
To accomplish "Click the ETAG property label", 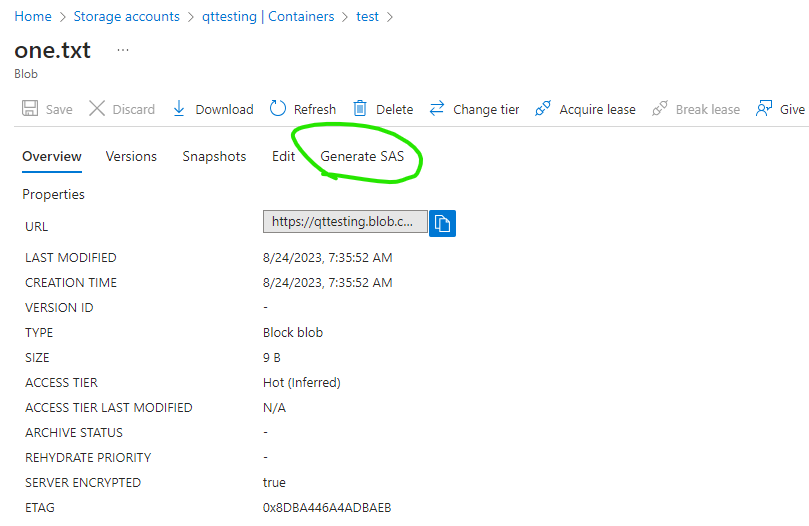I will 39,508.
